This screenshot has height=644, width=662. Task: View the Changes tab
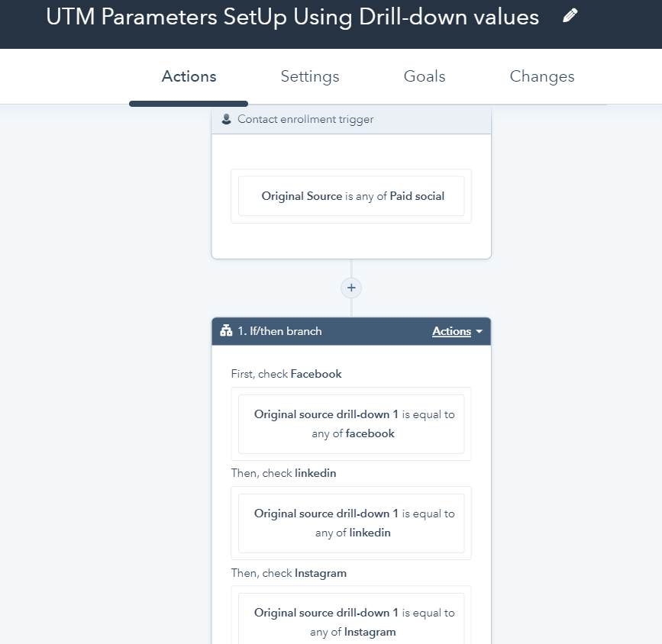coord(541,76)
